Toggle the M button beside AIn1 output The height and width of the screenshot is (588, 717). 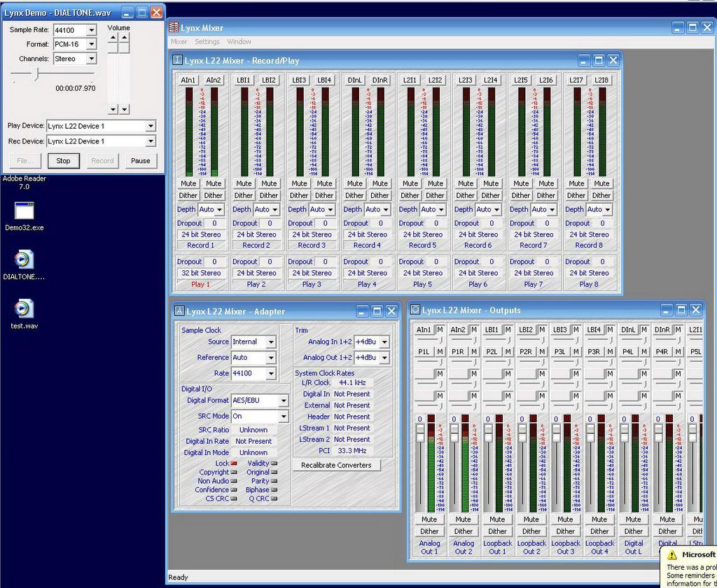440,330
